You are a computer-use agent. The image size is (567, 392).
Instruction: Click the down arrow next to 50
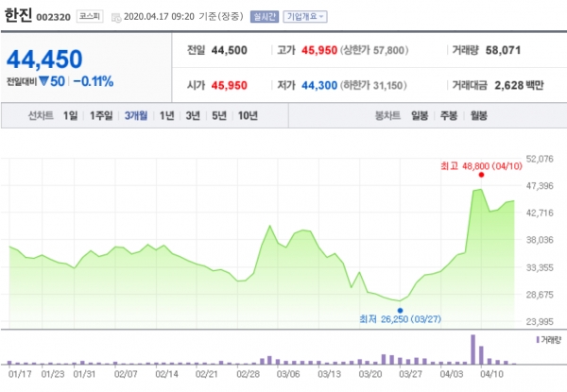(43, 81)
